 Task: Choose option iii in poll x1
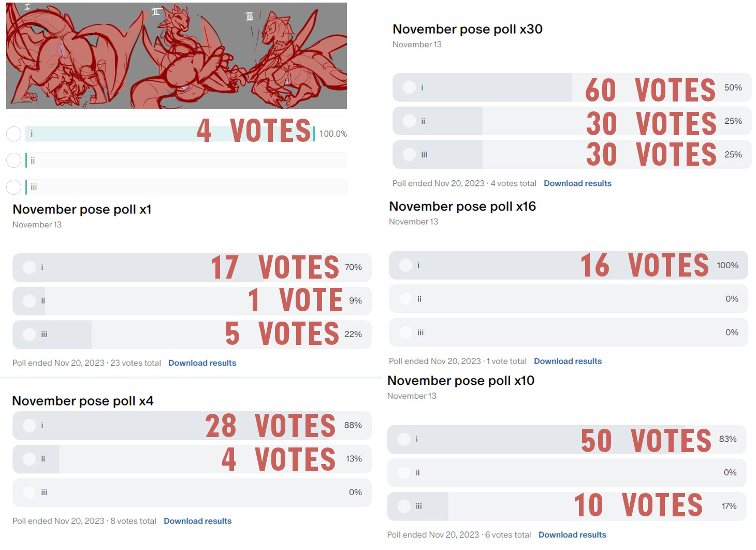[x=192, y=335]
